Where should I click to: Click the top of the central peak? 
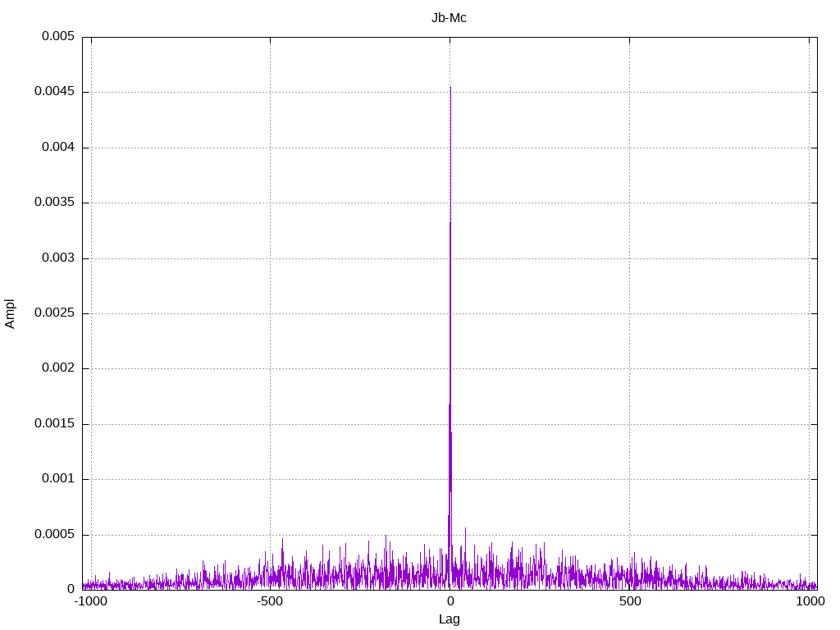pos(450,88)
